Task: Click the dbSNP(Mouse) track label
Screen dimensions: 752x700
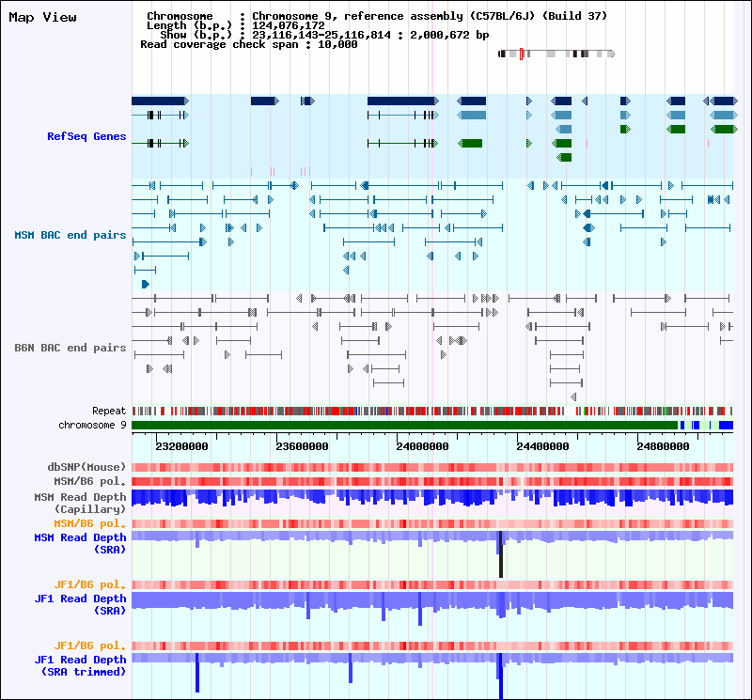Action: [x=86, y=467]
